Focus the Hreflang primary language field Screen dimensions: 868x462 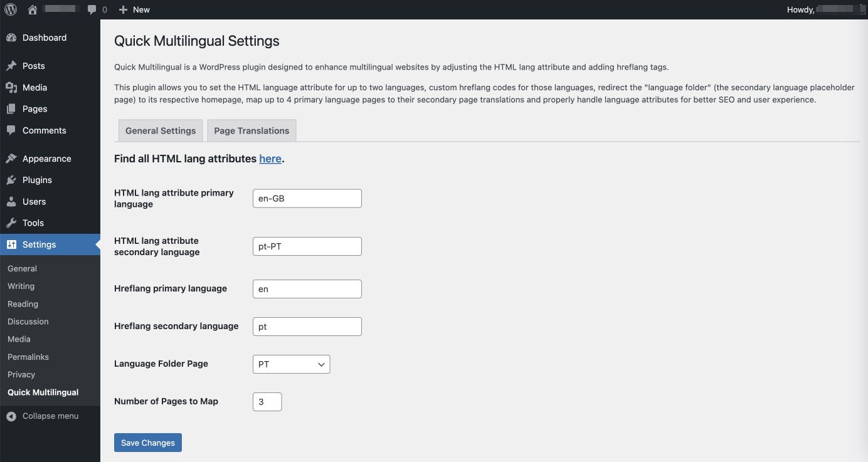pyautogui.click(x=307, y=289)
